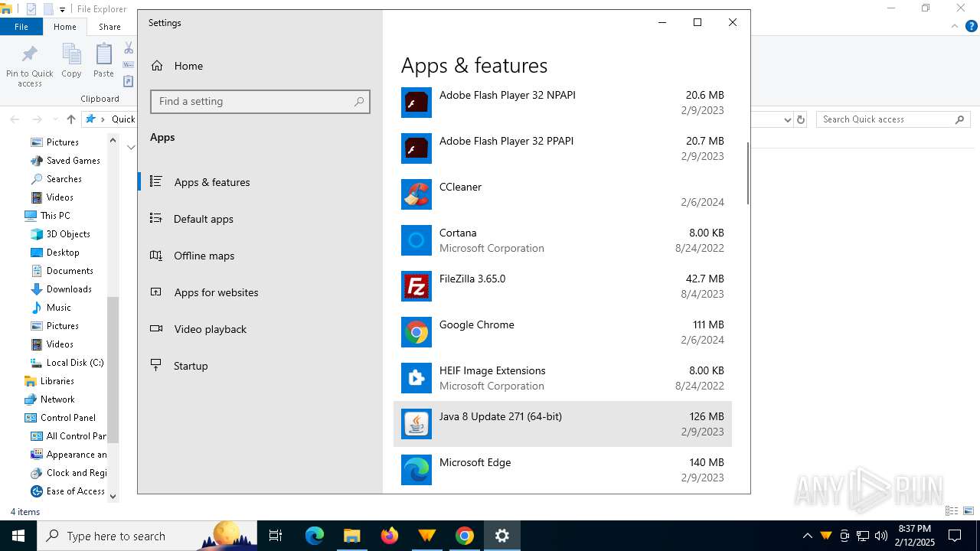
Task: Click the FileZilla app icon
Action: coord(416,286)
